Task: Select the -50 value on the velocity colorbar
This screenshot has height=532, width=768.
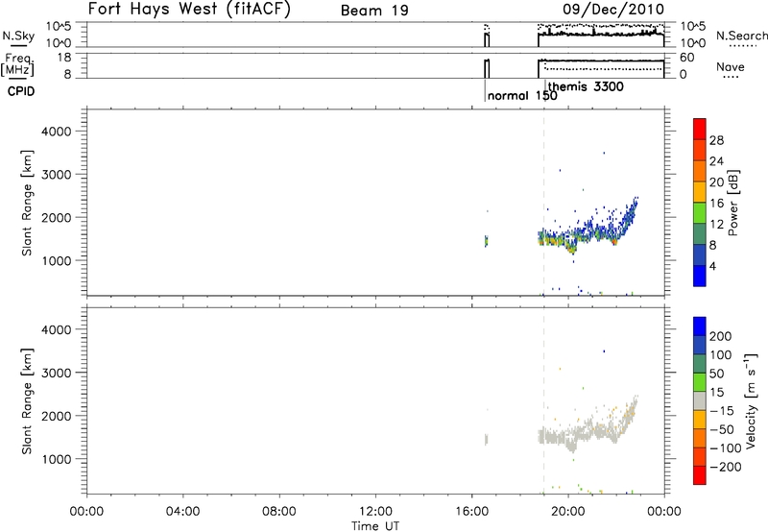Action: click(x=722, y=429)
